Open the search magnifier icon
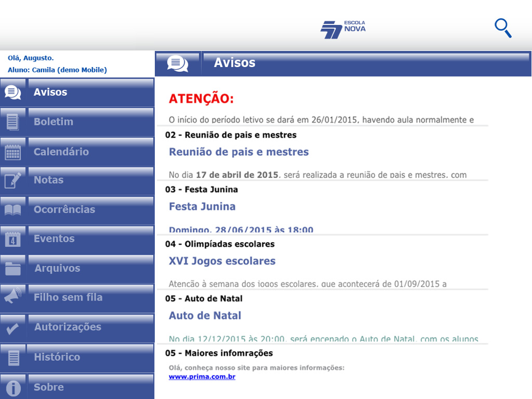Viewport: 532px width, 399px height. click(503, 28)
